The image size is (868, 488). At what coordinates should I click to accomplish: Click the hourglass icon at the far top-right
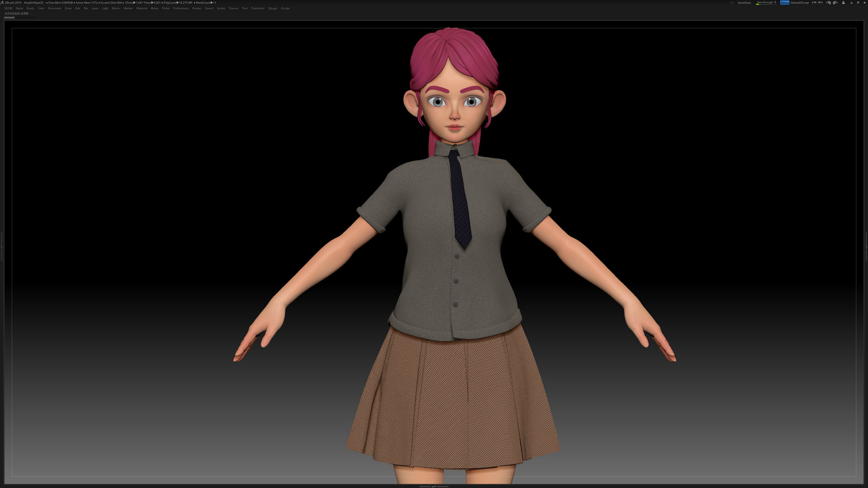click(852, 3)
